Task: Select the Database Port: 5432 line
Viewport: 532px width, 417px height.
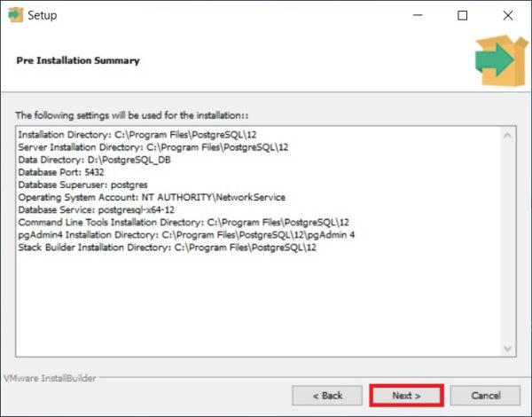Action: click(x=61, y=172)
